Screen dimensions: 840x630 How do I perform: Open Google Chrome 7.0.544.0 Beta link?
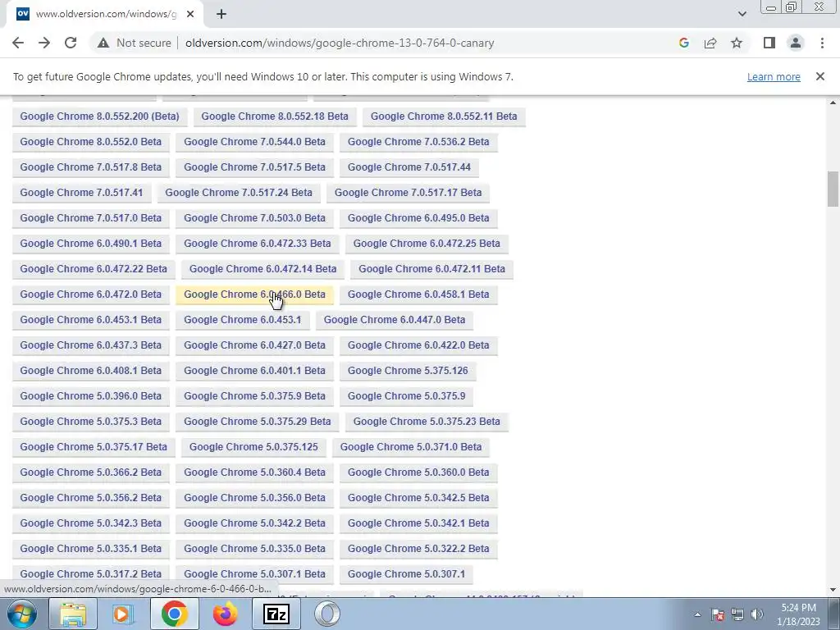(x=254, y=142)
